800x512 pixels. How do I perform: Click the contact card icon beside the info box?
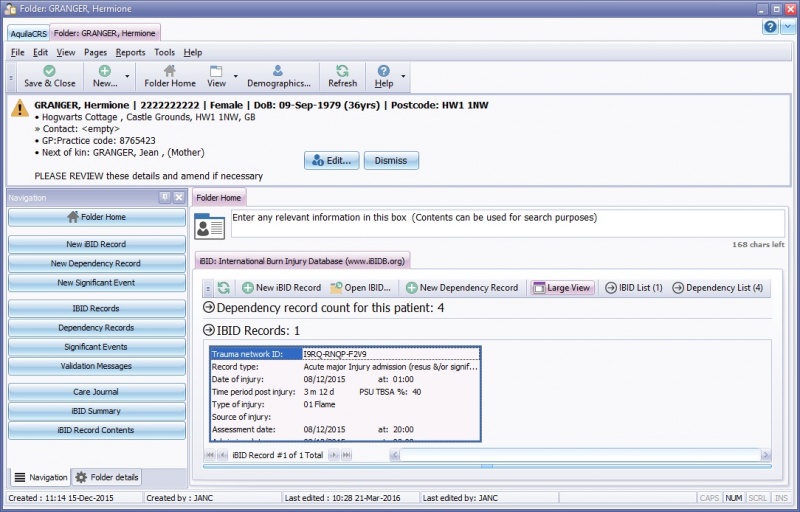[x=209, y=226]
